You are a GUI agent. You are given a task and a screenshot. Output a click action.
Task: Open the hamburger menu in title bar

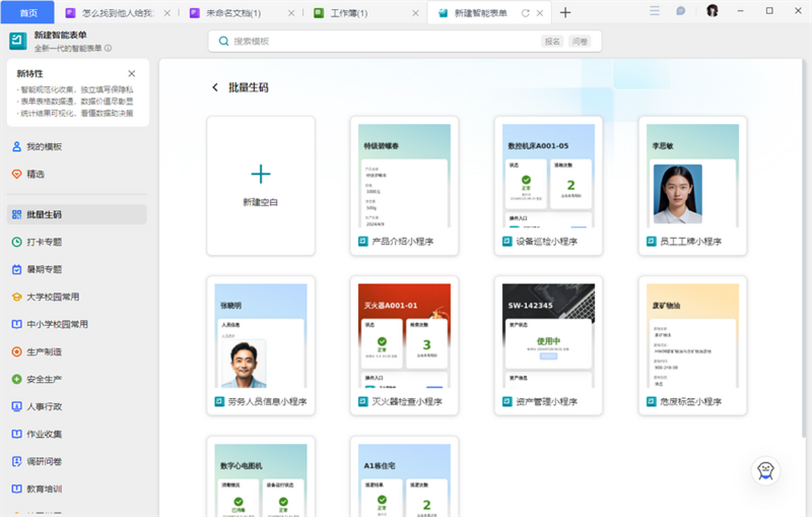(654, 12)
